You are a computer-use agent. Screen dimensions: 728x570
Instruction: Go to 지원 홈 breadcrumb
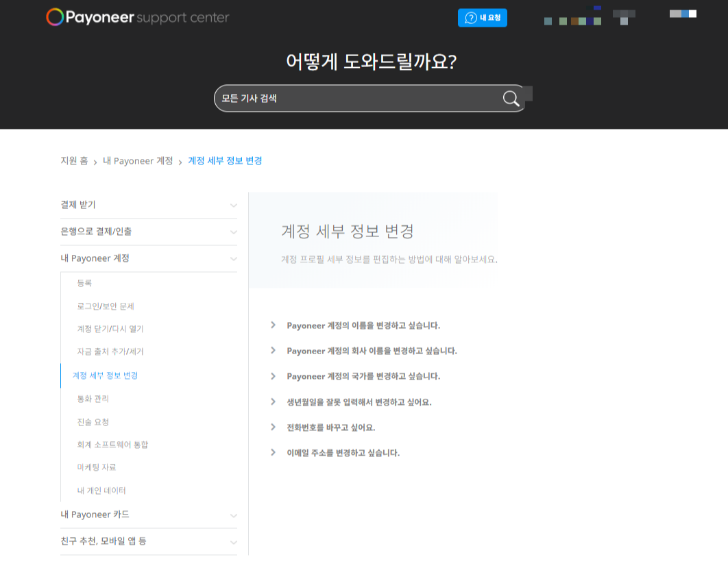tap(74, 160)
